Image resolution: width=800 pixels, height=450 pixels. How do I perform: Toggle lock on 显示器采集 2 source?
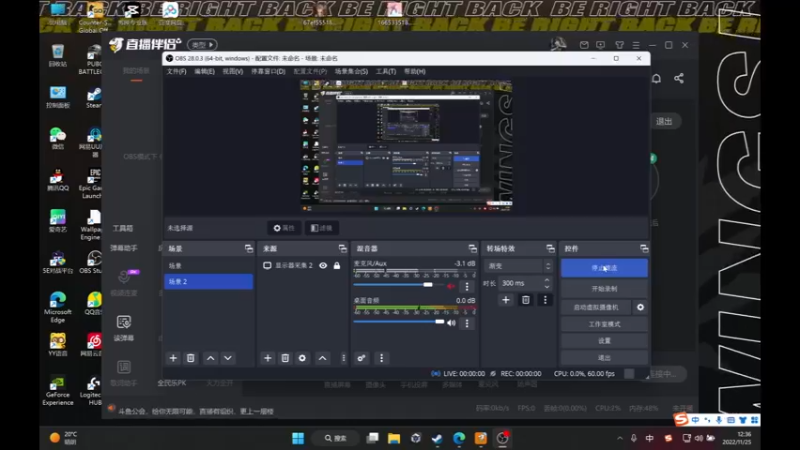tap(337, 265)
